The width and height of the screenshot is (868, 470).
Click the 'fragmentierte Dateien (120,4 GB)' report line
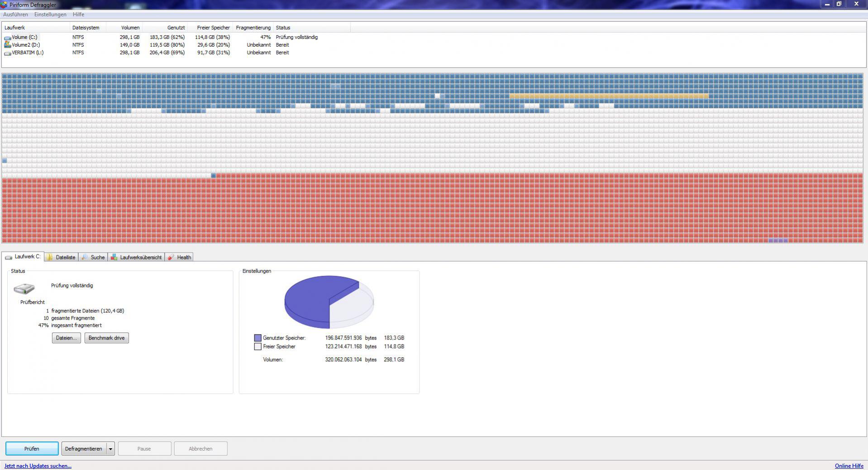pyautogui.click(x=88, y=311)
